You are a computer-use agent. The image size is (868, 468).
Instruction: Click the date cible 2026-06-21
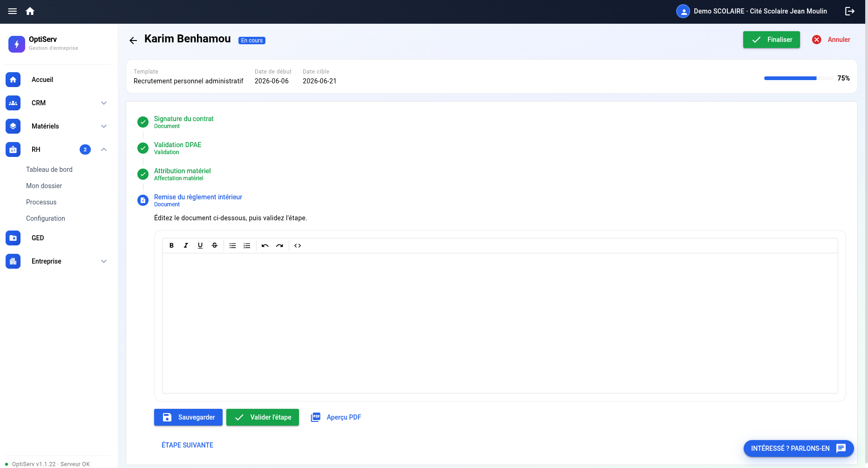pos(319,81)
